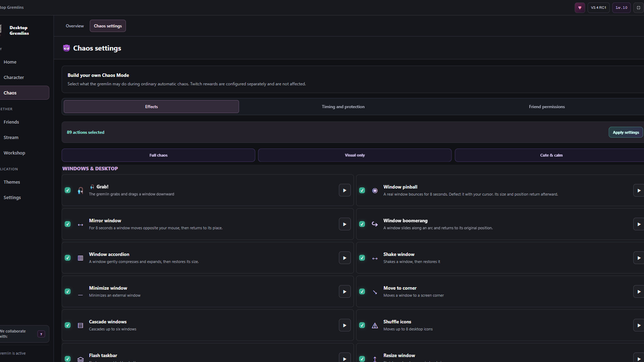Preview Window boomerang with its play button

639,224
